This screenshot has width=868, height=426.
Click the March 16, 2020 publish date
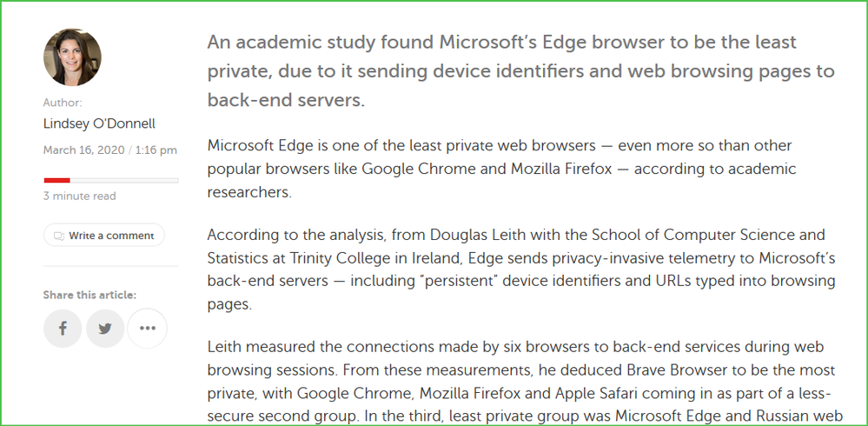tap(83, 150)
